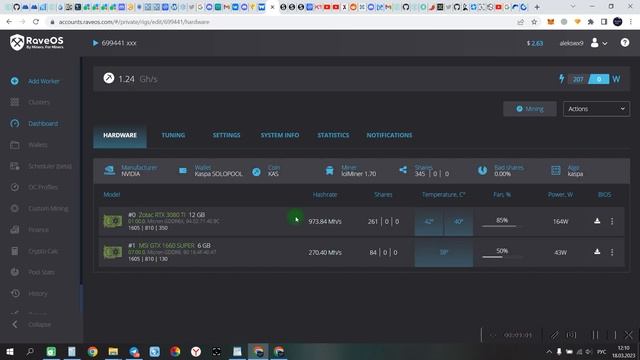This screenshot has height=360, width=640.
Task: Click the Wallet icon in info bar
Action: (x=183, y=170)
